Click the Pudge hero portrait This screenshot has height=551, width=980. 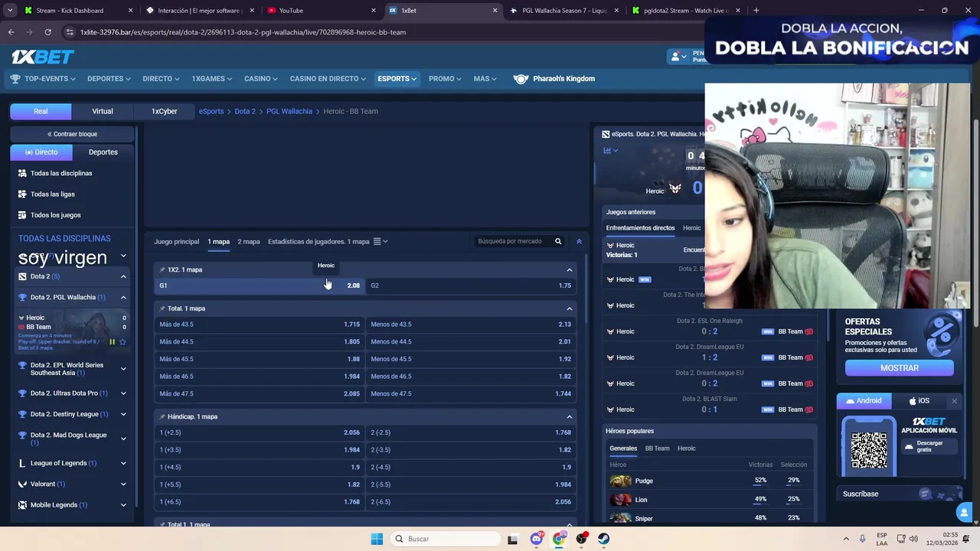tap(620, 481)
